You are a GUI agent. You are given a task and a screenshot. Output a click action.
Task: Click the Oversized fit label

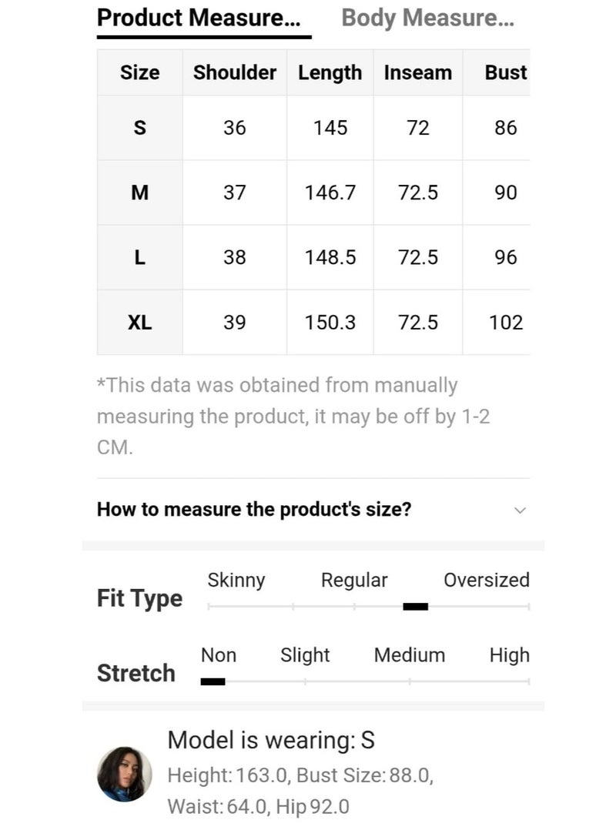[x=486, y=581]
